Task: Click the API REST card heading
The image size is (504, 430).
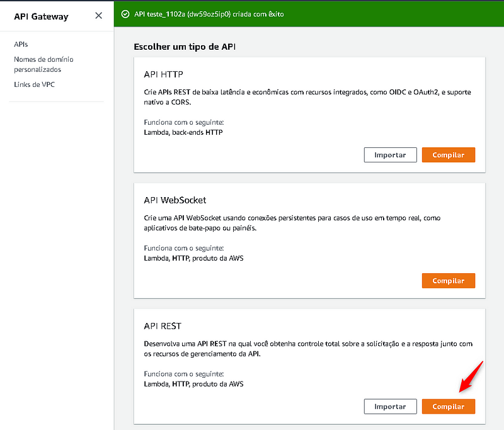Action: click(163, 326)
